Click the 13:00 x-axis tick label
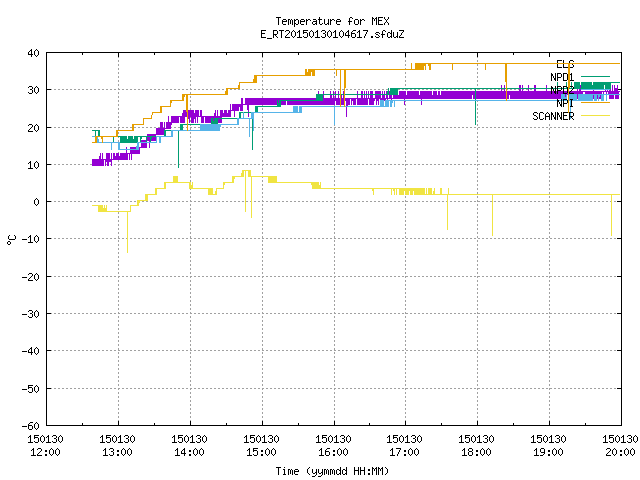This screenshot has width=640, height=480. [x=117, y=452]
